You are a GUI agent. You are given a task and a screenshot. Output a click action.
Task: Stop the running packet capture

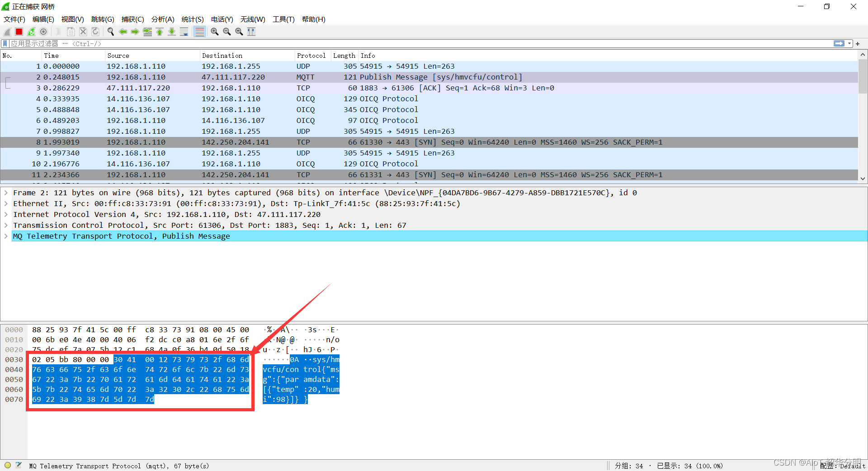coord(19,32)
